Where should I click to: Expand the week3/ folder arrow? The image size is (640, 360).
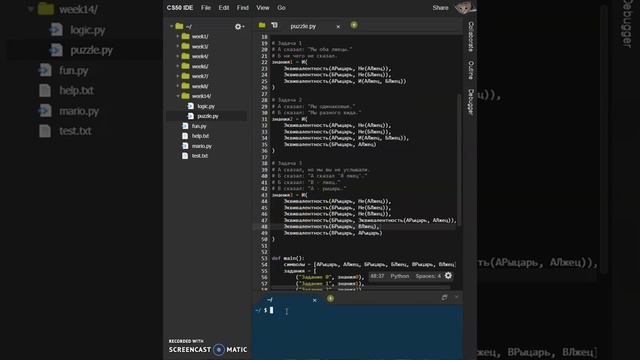coord(178,46)
